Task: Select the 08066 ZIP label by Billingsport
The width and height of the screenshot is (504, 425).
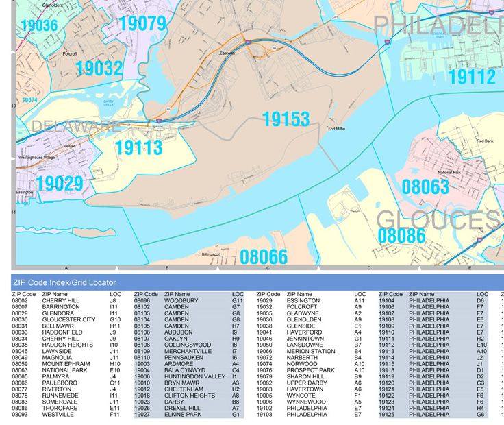Action: 264,257
